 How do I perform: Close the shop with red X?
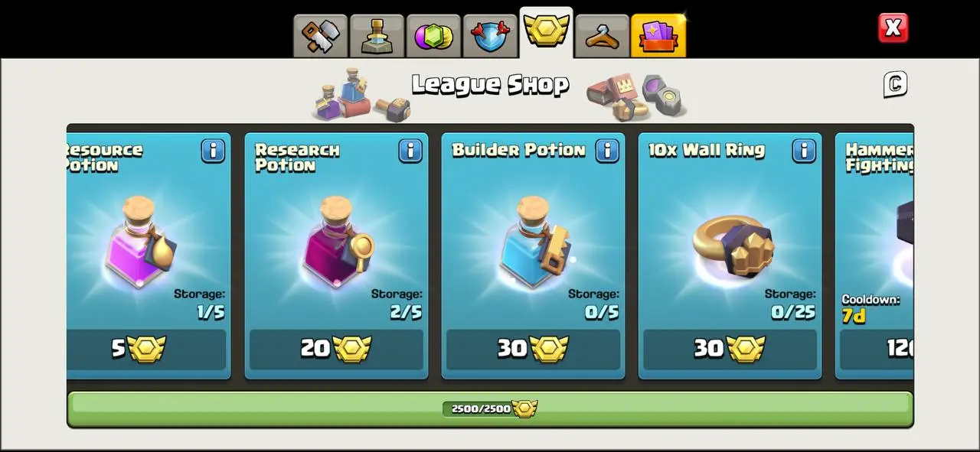(893, 28)
